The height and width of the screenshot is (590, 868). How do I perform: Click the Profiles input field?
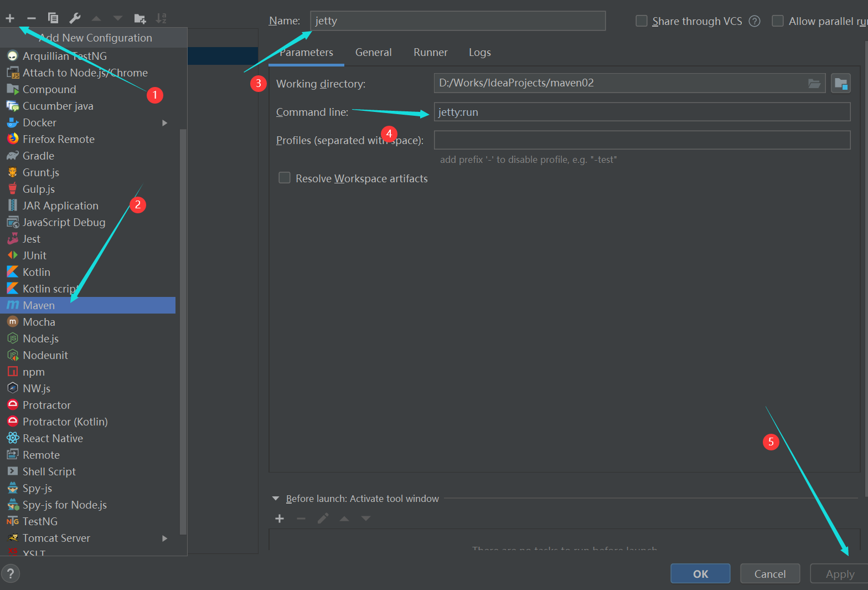642,140
